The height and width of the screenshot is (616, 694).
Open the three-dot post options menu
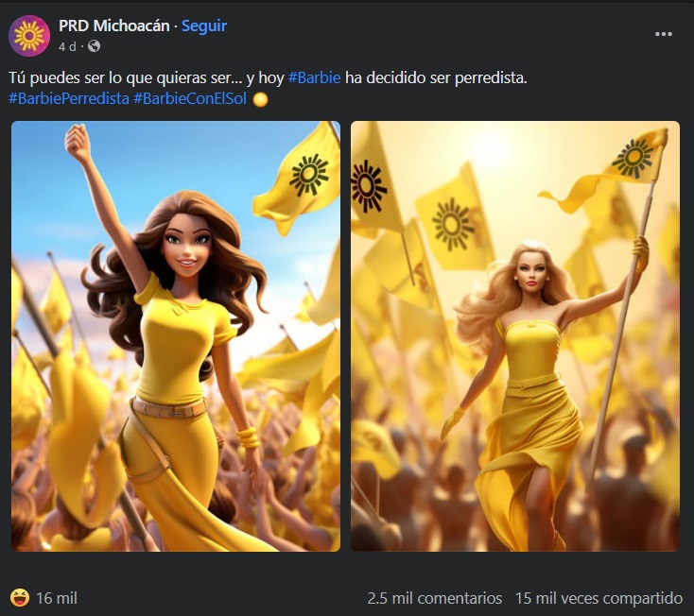pos(664,34)
